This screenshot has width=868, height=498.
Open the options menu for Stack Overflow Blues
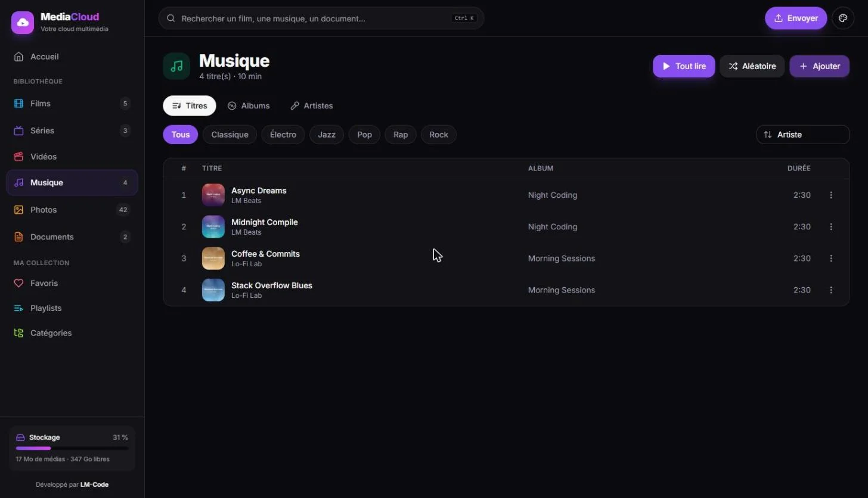831,290
